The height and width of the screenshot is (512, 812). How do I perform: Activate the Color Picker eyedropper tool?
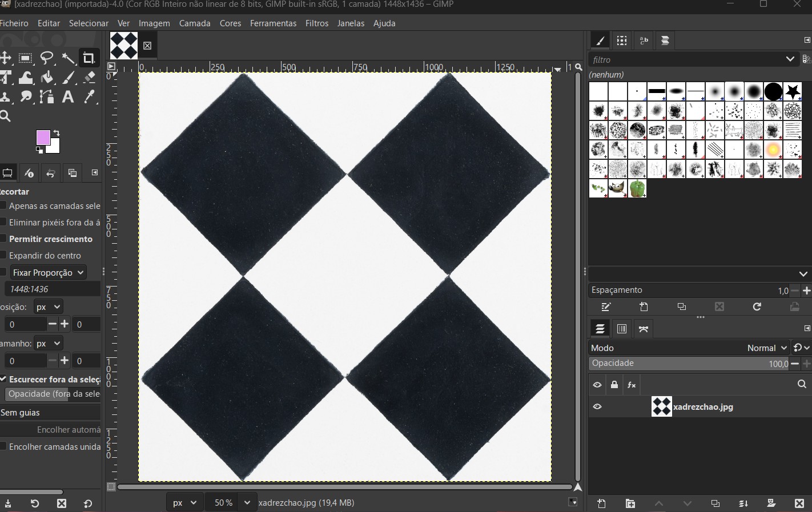[89, 97]
